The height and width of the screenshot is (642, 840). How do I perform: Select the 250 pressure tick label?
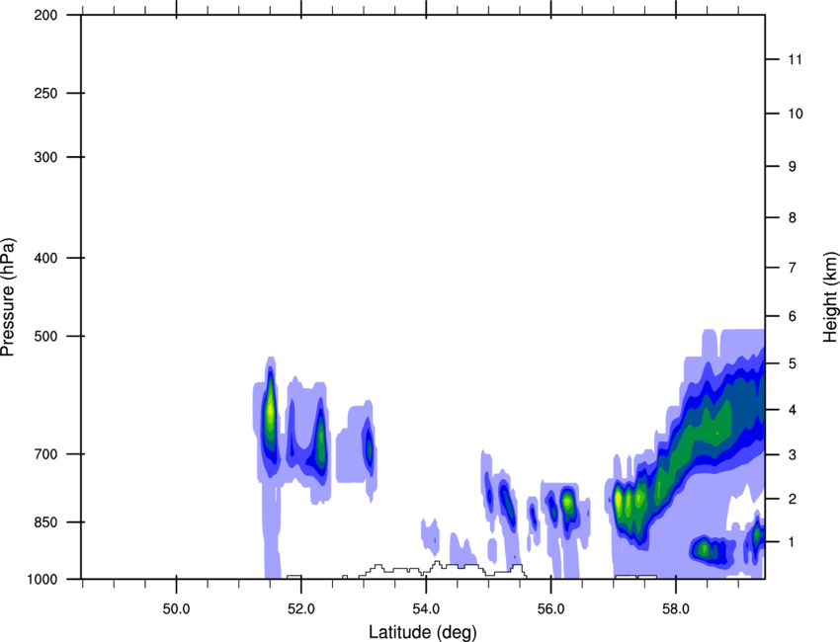coord(45,93)
